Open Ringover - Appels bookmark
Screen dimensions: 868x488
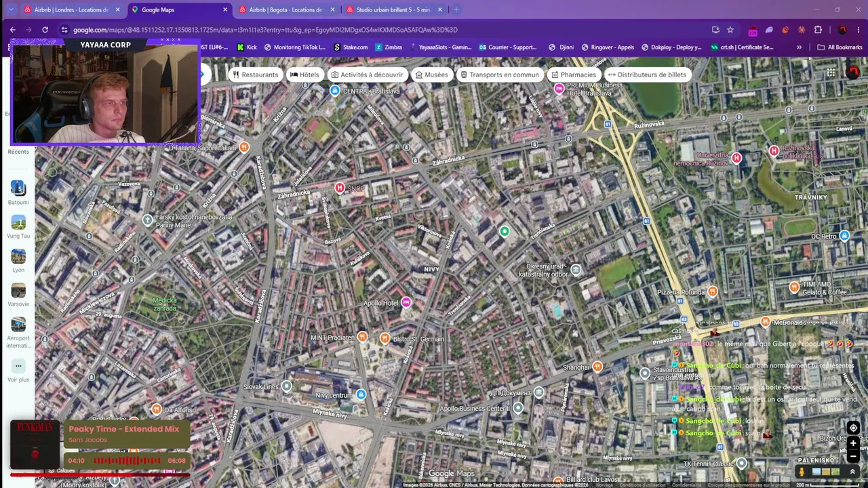(x=608, y=47)
